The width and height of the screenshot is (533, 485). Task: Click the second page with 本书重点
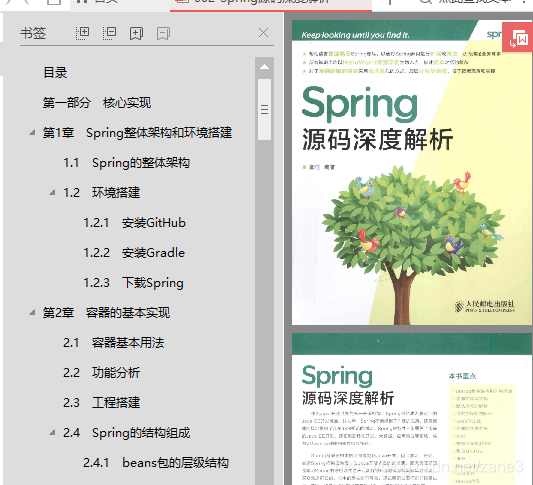pyautogui.click(x=412, y=409)
